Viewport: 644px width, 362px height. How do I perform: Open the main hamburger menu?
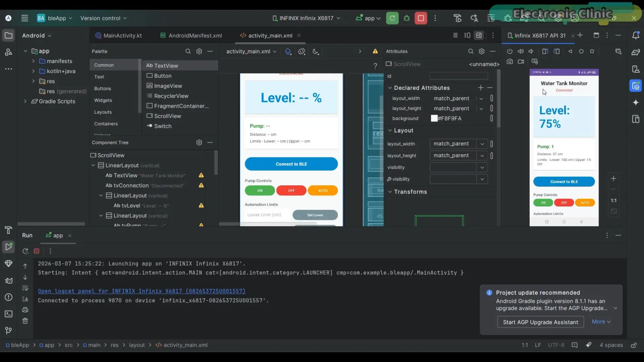pyautogui.click(x=24, y=18)
